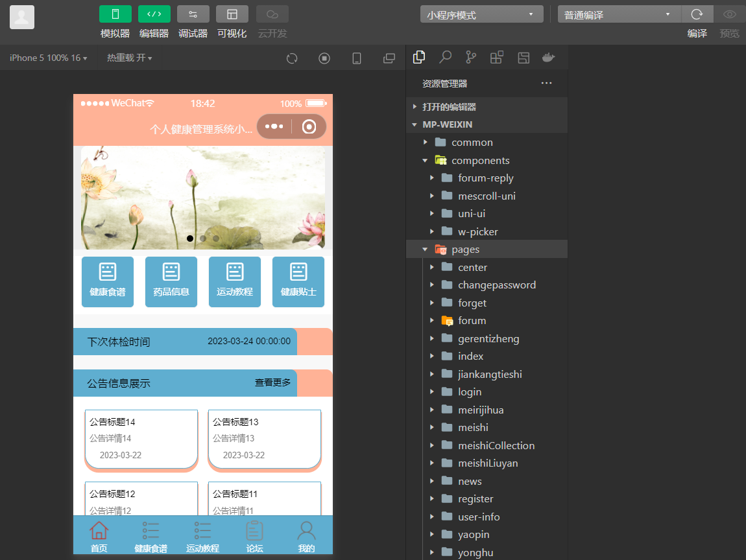The width and height of the screenshot is (746, 560).
Task: Stop the running simulator
Action: click(324, 58)
